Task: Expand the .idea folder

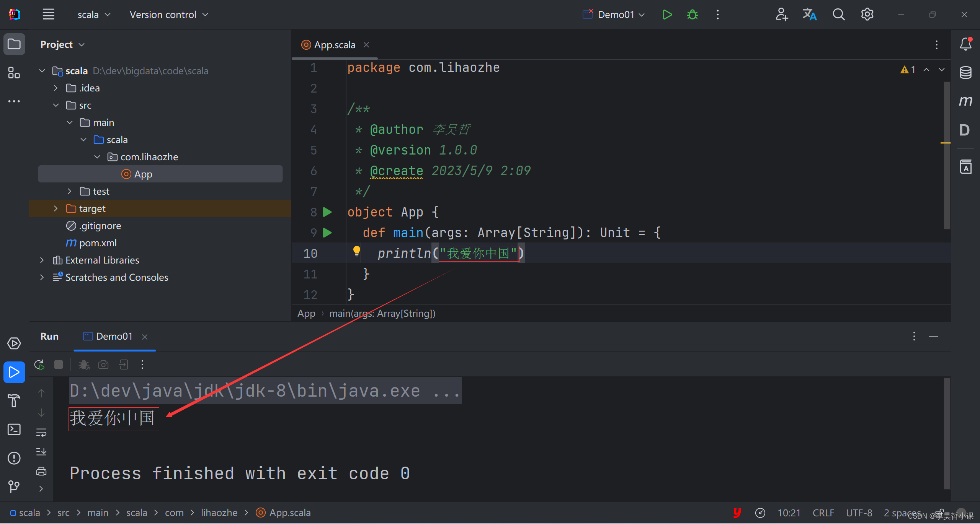Action: (x=56, y=88)
